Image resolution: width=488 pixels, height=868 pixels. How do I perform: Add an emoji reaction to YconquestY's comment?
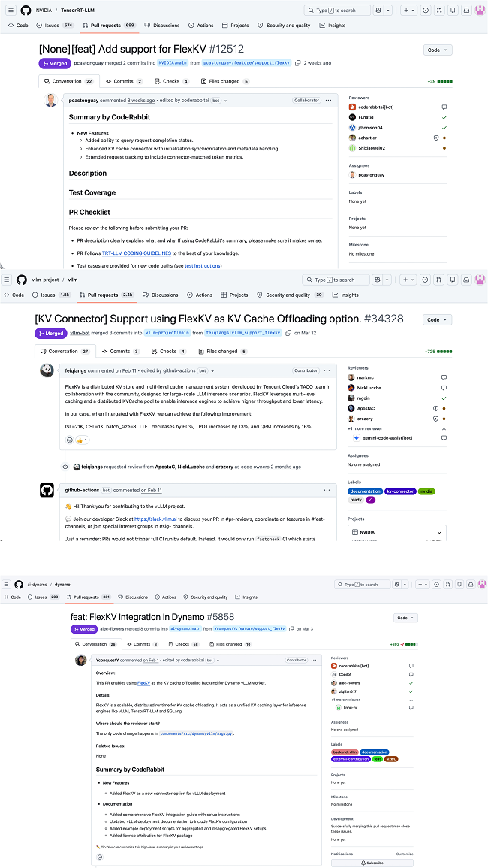tap(99, 857)
